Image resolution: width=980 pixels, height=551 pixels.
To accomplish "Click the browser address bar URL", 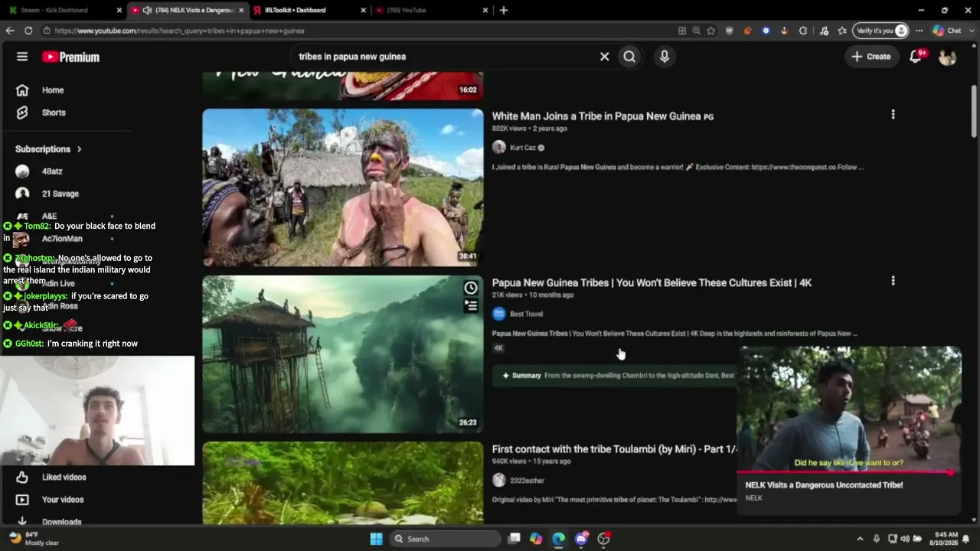I will [179, 31].
